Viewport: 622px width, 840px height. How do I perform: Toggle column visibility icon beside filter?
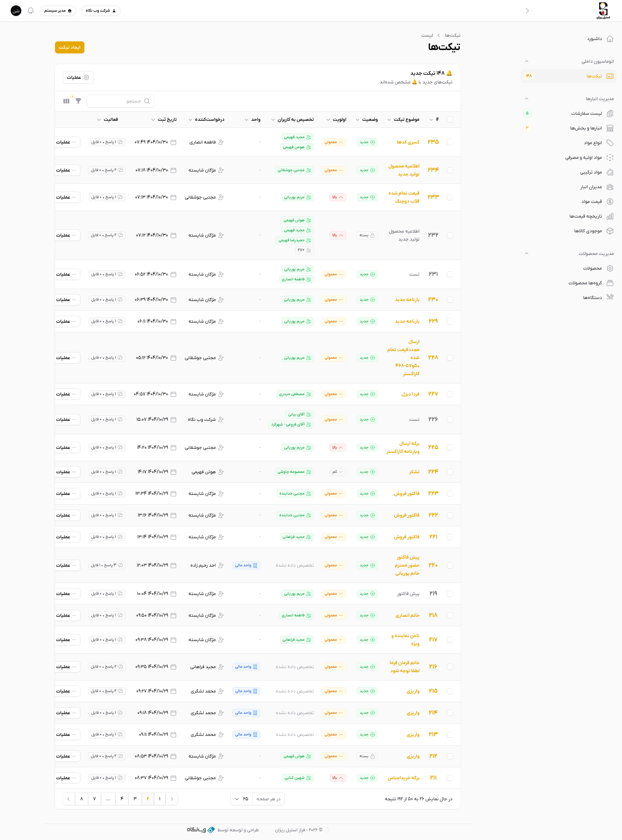[x=66, y=101]
